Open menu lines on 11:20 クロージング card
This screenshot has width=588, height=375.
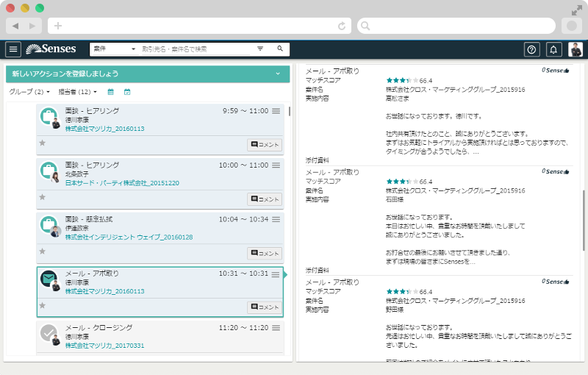[276, 328]
